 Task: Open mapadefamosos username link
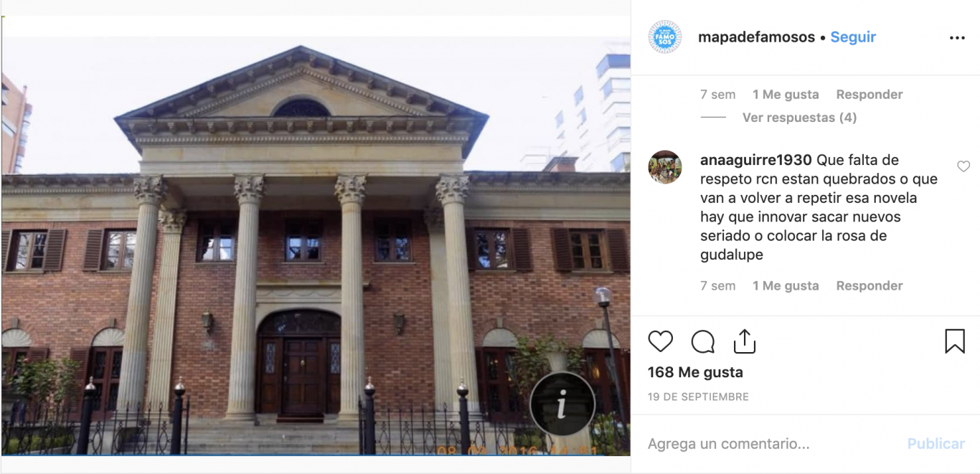click(756, 37)
